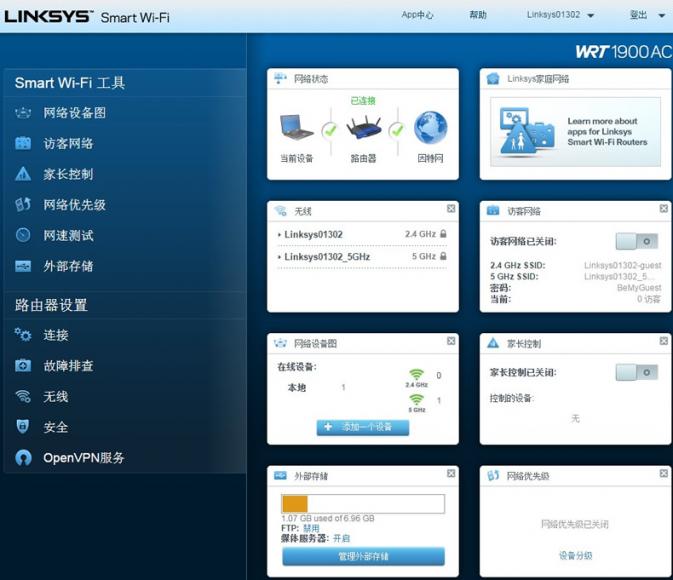Close the 家长控制 widget
Screen dimensions: 673x580
pos(664,341)
